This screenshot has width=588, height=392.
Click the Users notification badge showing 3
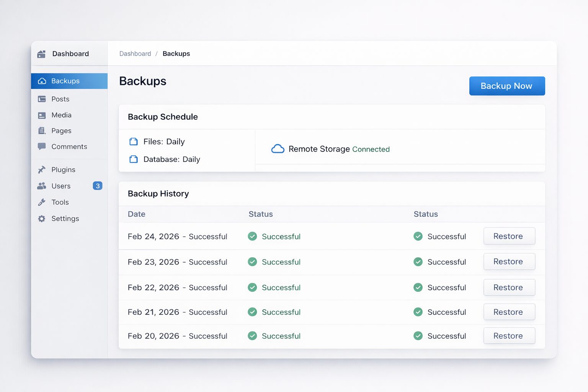pyautogui.click(x=98, y=186)
